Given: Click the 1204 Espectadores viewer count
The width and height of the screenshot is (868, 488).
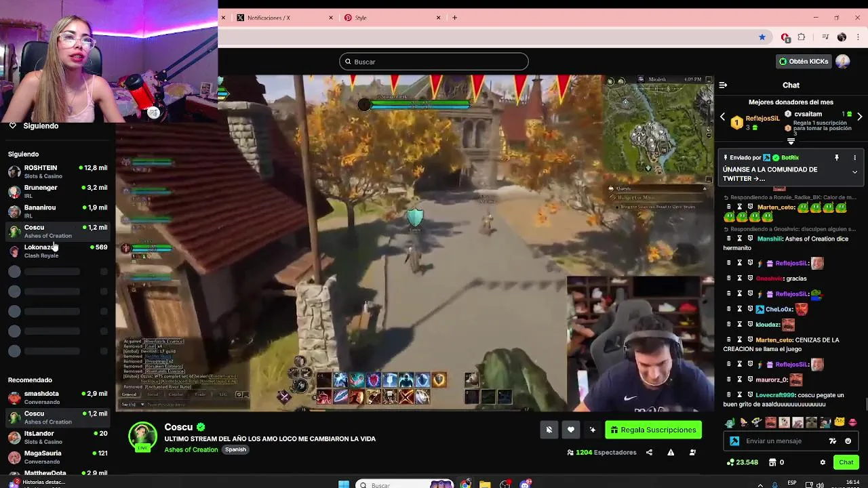Looking at the screenshot, I should click(601, 452).
